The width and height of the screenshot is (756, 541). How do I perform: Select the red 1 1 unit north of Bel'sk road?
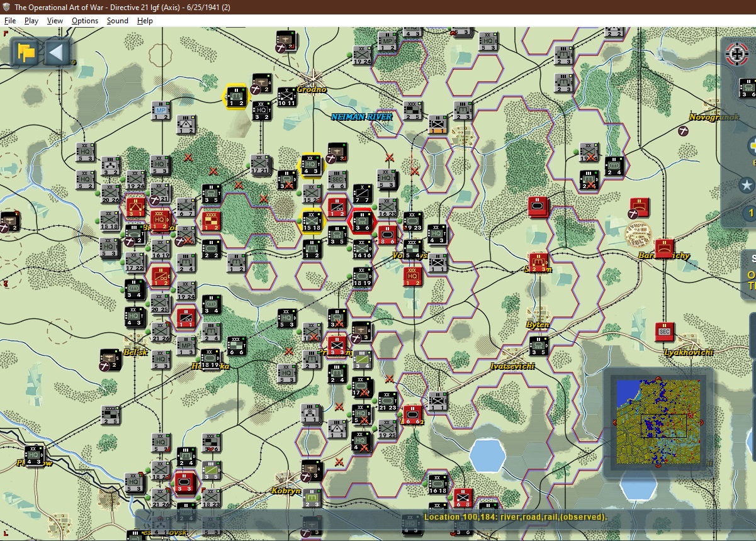186,318
